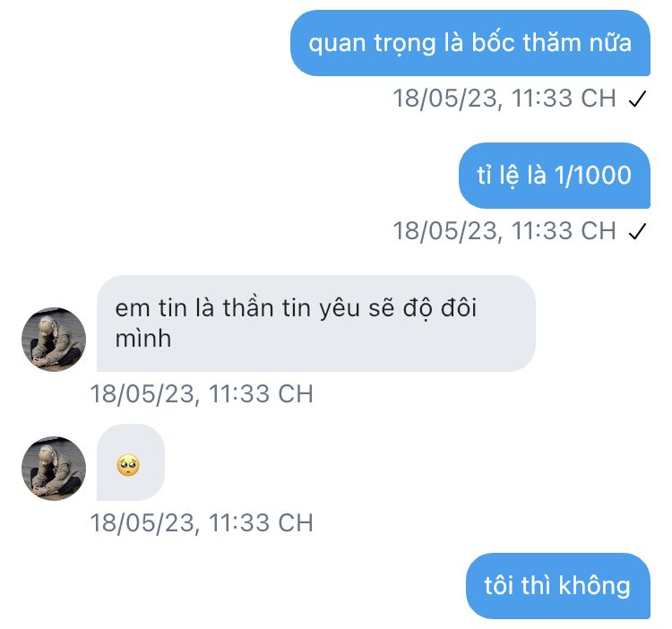Viewport: 672px width, 629px height.
Task: Click the pleading face emoji
Action: pyautogui.click(x=128, y=465)
